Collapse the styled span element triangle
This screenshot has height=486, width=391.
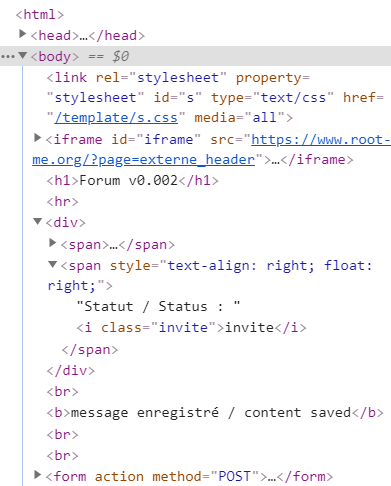click(x=52, y=264)
